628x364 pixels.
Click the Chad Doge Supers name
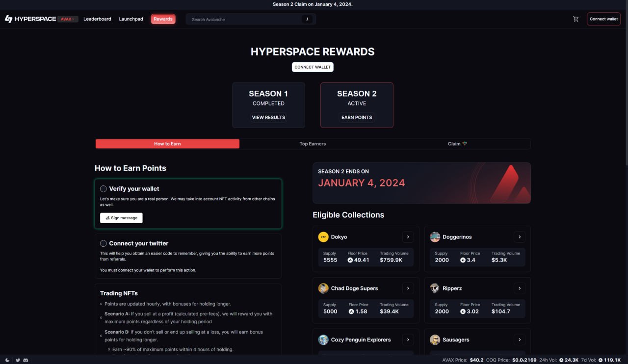pos(354,288)
